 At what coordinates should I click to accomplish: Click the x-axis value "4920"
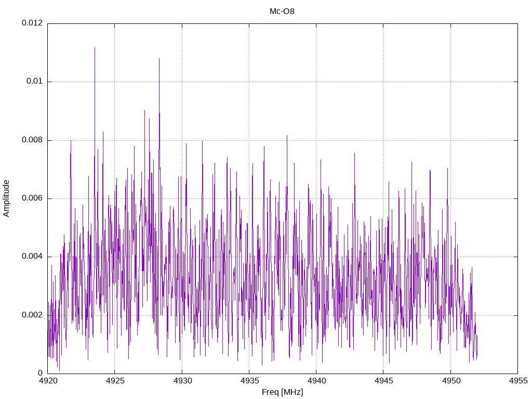tap(48, 381)
